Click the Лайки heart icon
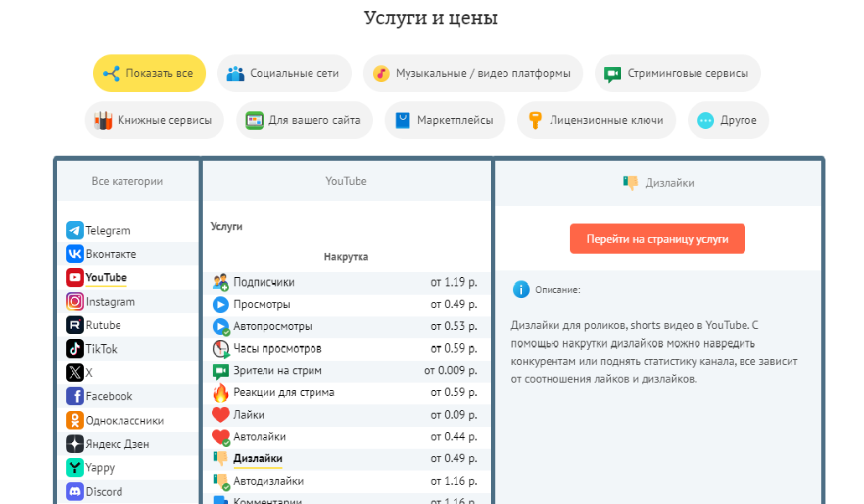 click(220, 414)
